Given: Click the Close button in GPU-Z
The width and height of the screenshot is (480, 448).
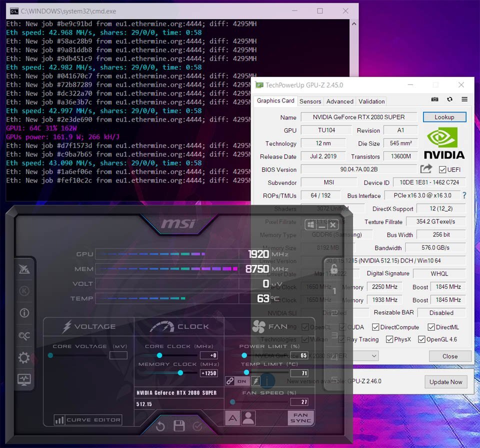Looking at the screenshot, I should click(x=450, y=356).
